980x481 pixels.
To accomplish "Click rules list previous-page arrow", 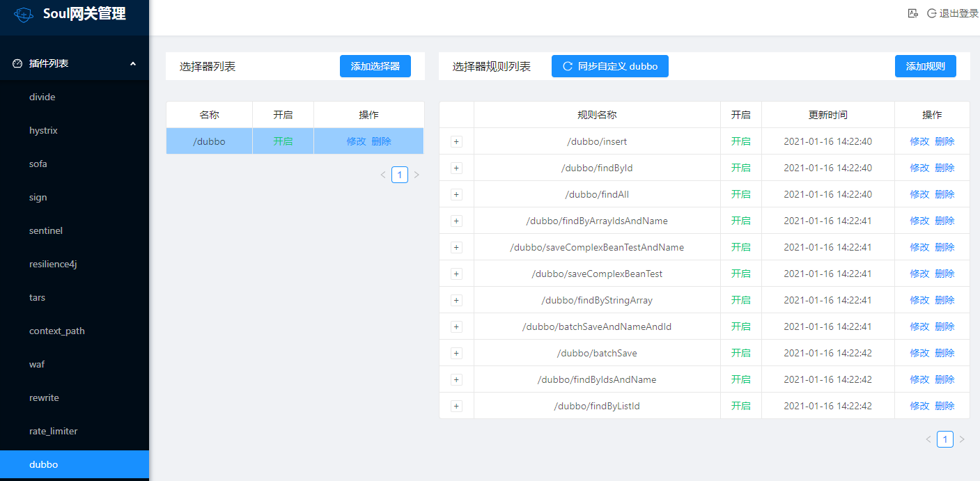I will click(928, 439).
